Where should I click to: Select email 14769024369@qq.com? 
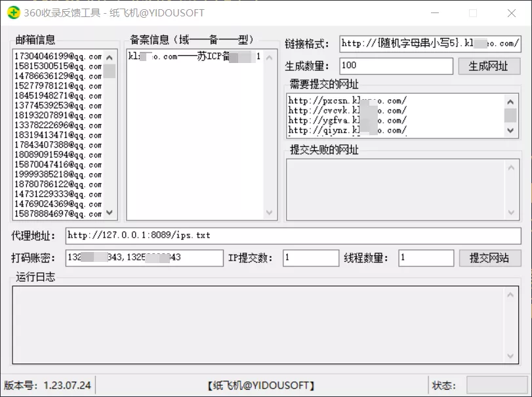(x=58, y=204)
